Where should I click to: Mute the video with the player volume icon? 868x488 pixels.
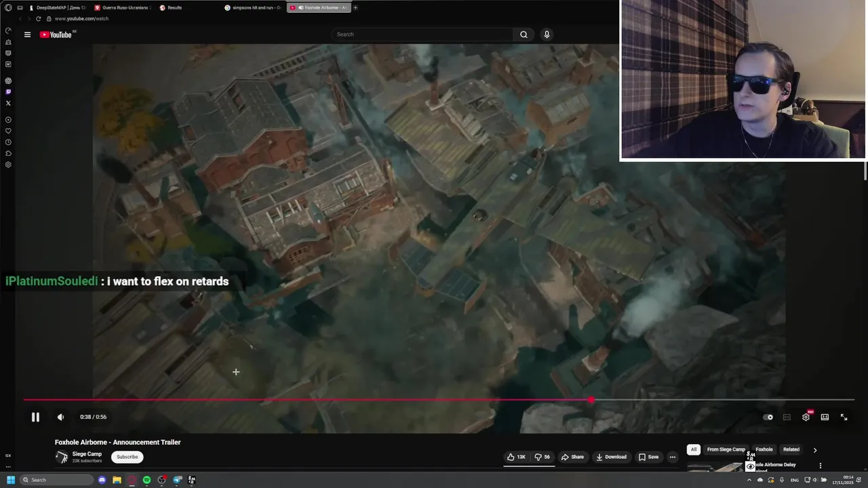pyautogui.click(x=60, y=417)
